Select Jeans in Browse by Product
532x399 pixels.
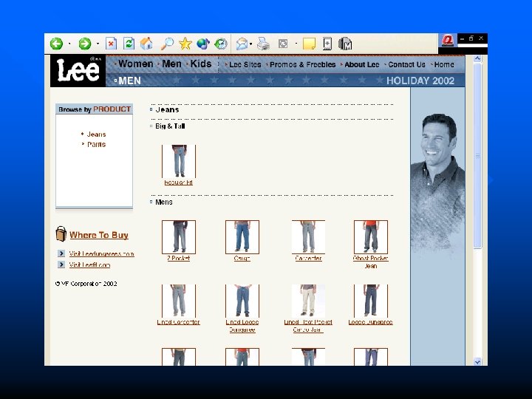coord(96,134)
